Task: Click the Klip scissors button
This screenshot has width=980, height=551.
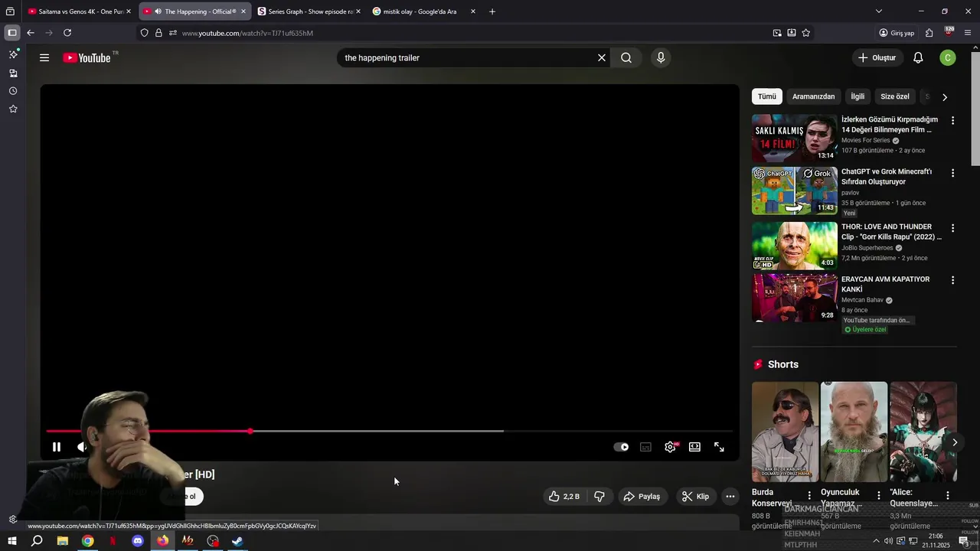Action: coord(695,497)
